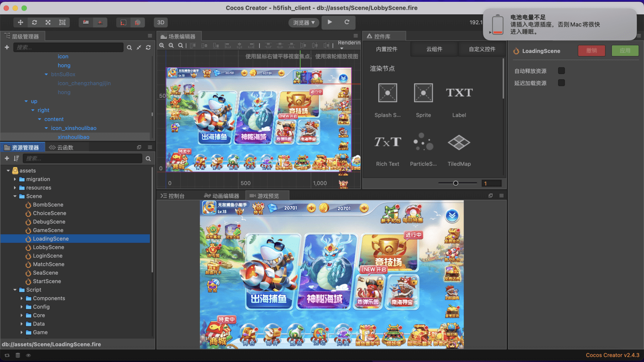This screenshot has height=362, width=644.
Task: Click the 撤销 button in the inspector
Action: (592, 51)
